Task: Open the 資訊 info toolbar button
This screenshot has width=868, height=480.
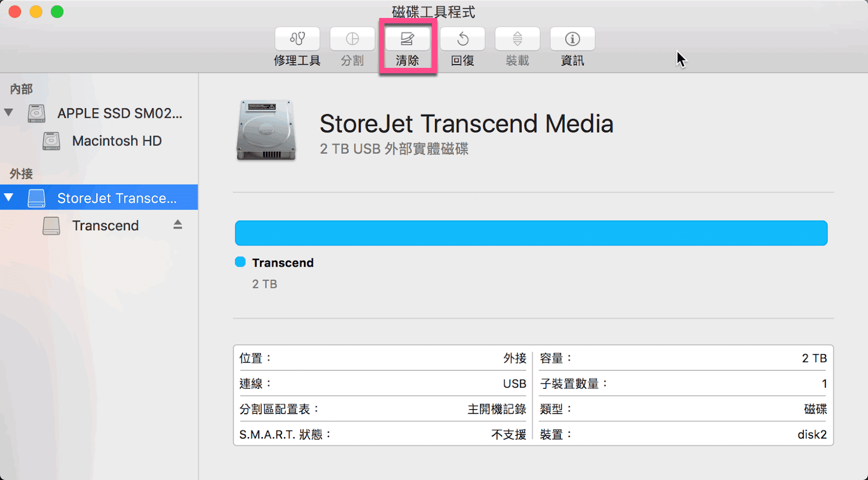Action: pos(572,39)
